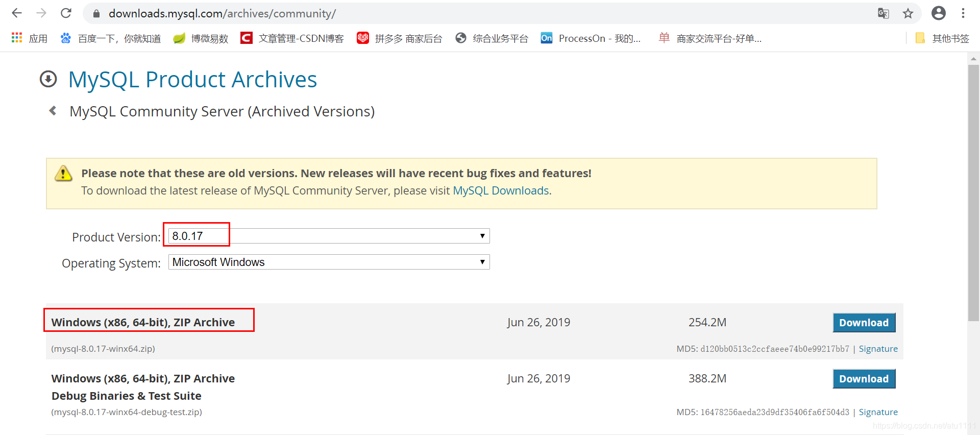This screenshot has width=980, height=435.
Task: Click 'Operating System:' label
Action: (x=111, y=263)
